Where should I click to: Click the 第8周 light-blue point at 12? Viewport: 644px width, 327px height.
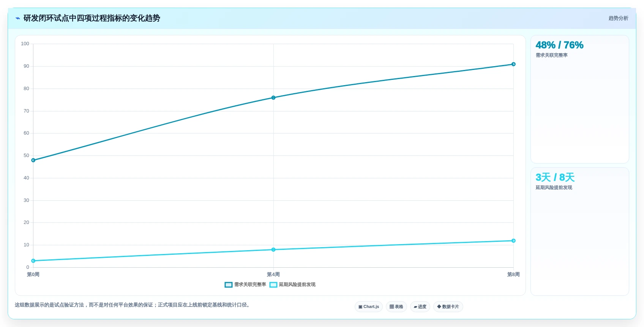(x=513, y=241)
